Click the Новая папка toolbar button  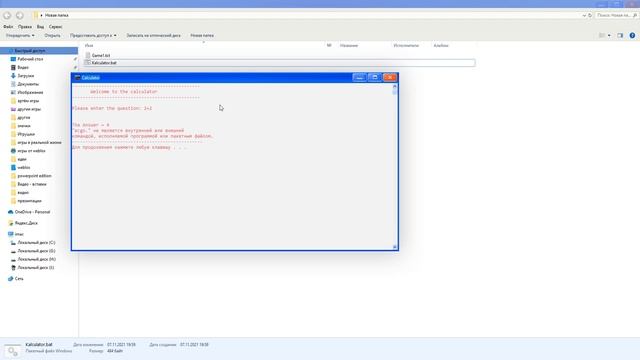pyautogui.click(x=202, y=36)
